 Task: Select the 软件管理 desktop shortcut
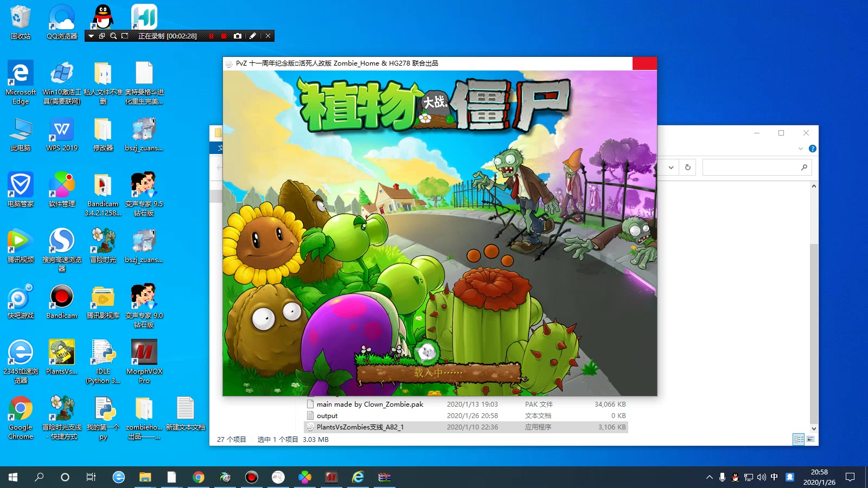(62, 190)
